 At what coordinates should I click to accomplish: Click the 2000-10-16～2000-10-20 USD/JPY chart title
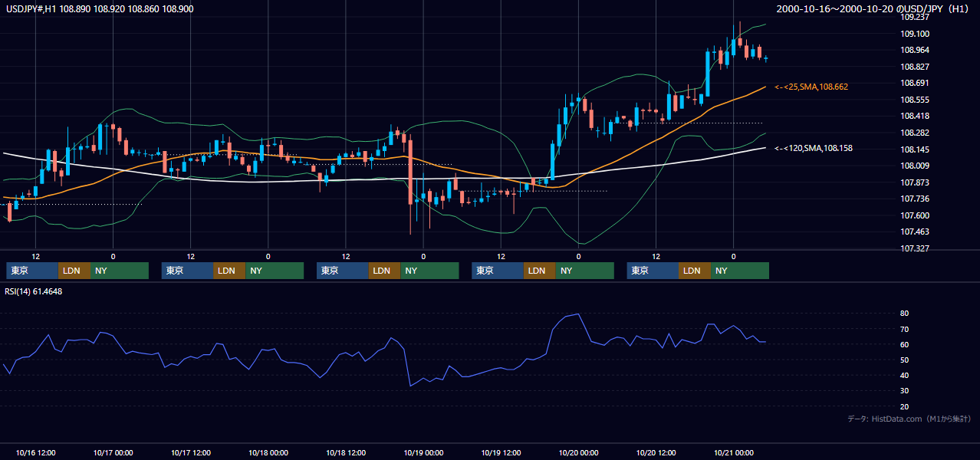point(873,8)
